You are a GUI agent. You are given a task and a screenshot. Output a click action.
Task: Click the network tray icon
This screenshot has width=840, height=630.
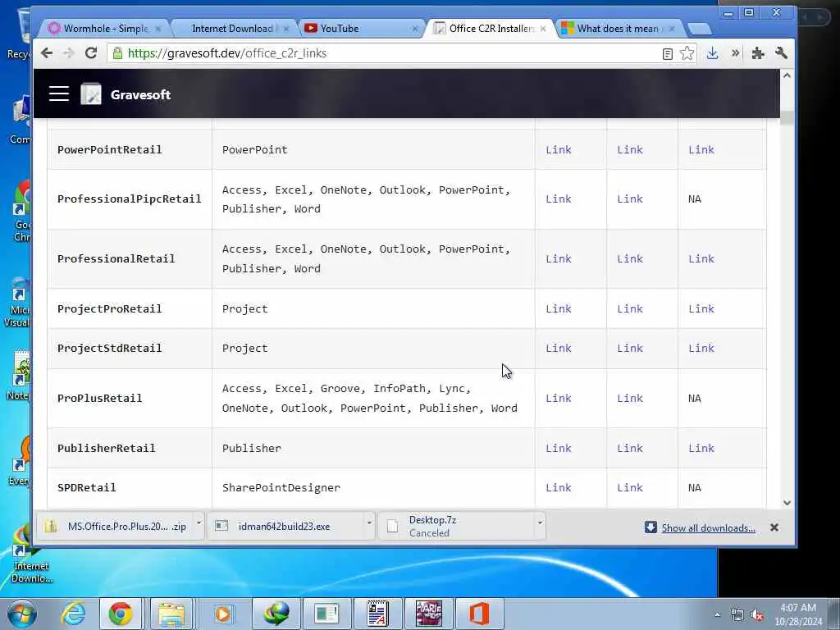[737, 615]
